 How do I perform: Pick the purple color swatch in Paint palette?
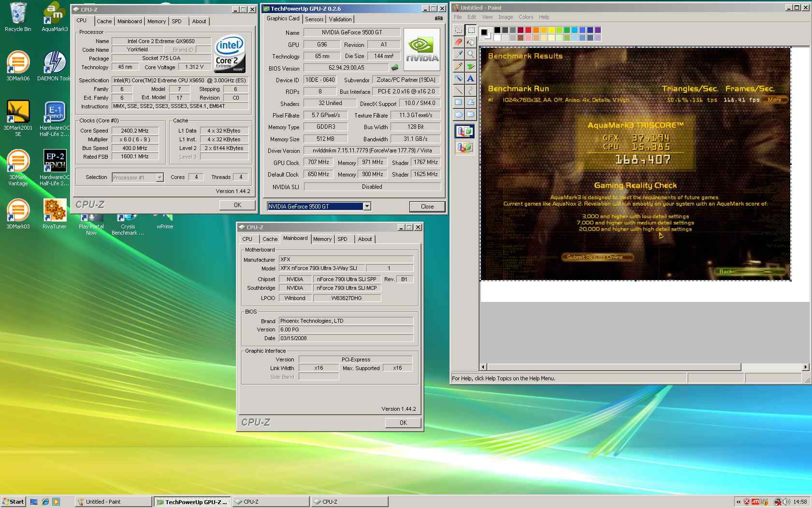click(x=597, y=30)
